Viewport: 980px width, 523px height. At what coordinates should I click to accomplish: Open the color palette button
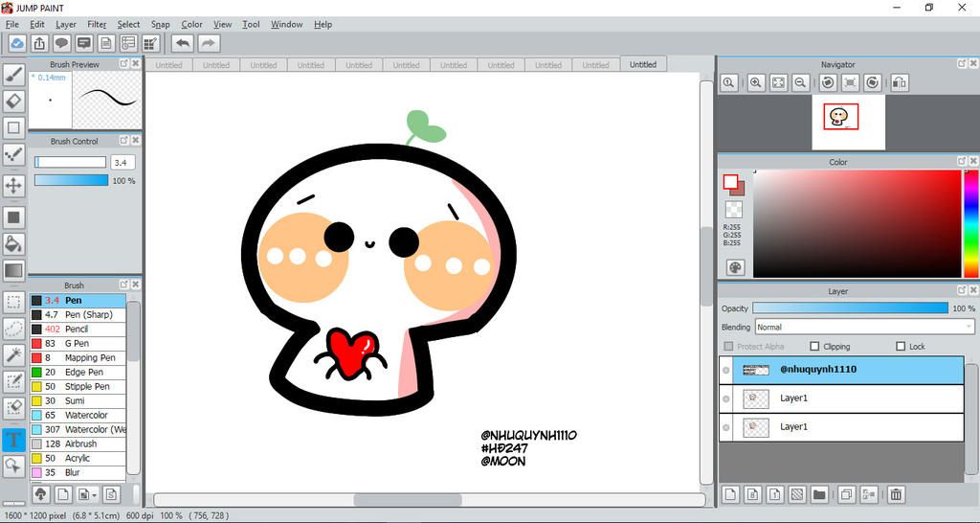coord(735,268)
